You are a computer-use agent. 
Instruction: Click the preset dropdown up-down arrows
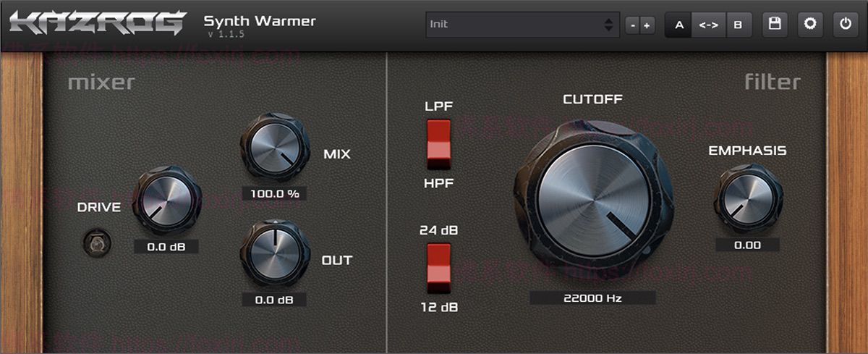608,25
